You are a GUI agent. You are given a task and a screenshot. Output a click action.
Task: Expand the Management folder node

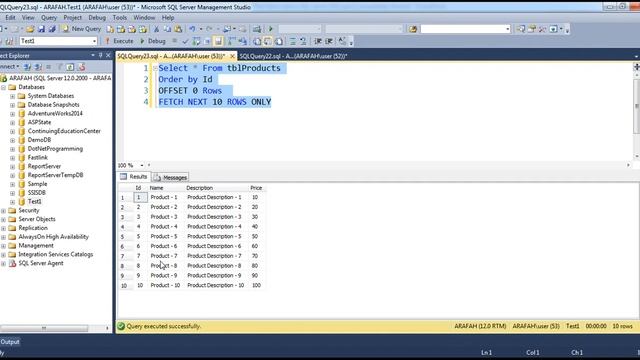[x=3, y=246]
